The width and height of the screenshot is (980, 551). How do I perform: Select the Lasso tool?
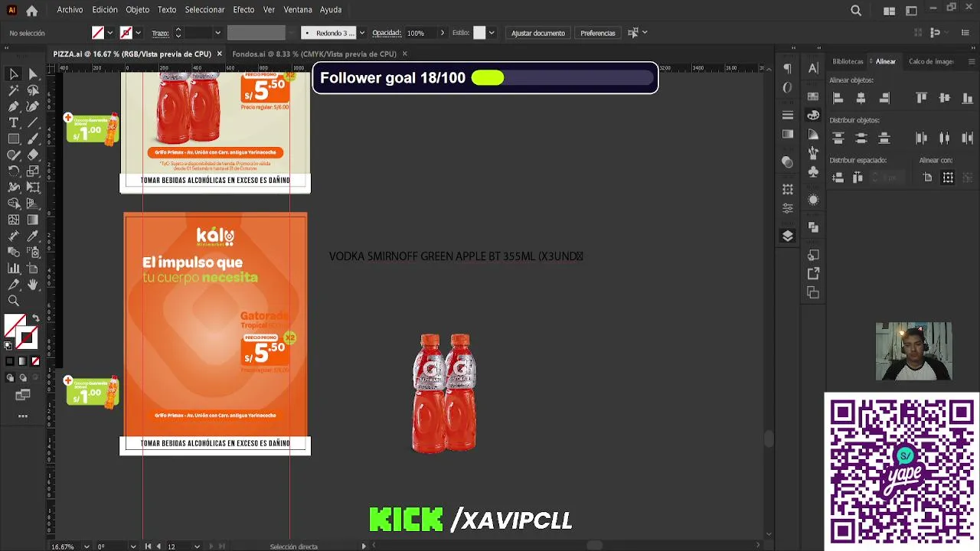[33, 90]
